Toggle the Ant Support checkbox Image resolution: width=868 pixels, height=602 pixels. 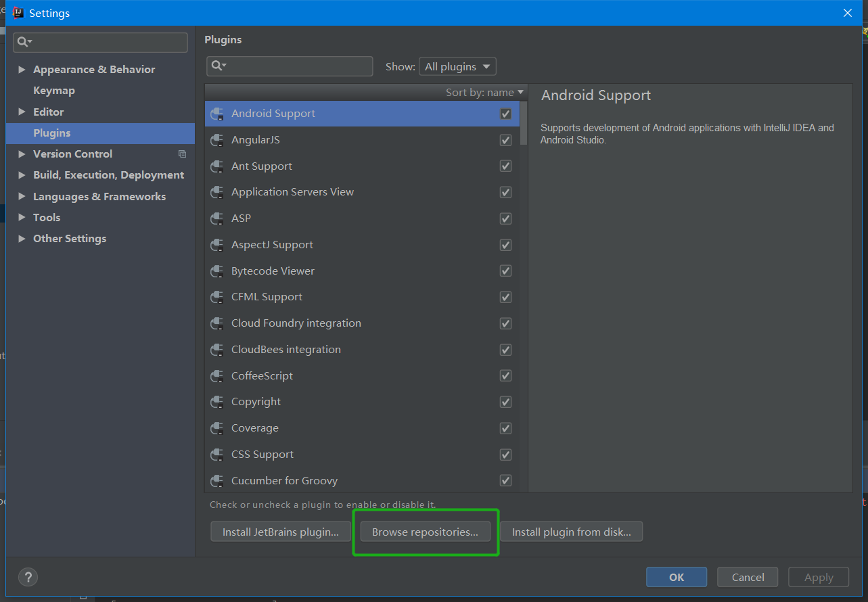click(505, 166)
